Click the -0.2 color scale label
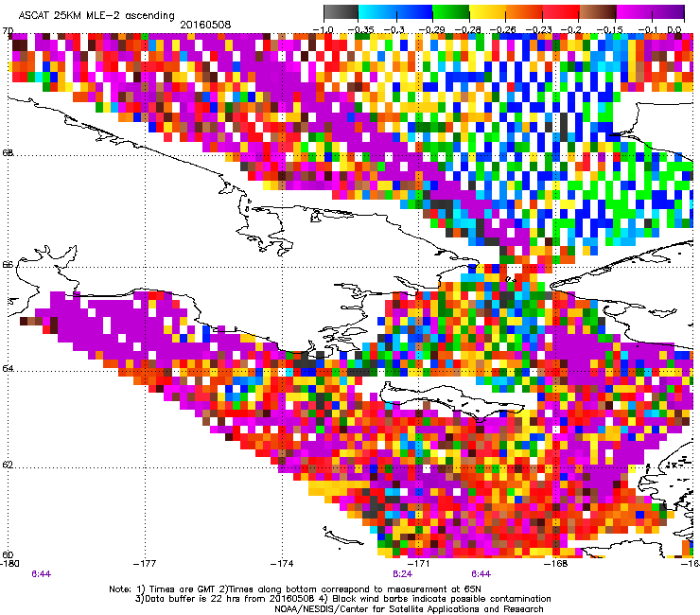Screen dimensions: 700x615 point(570,29)
